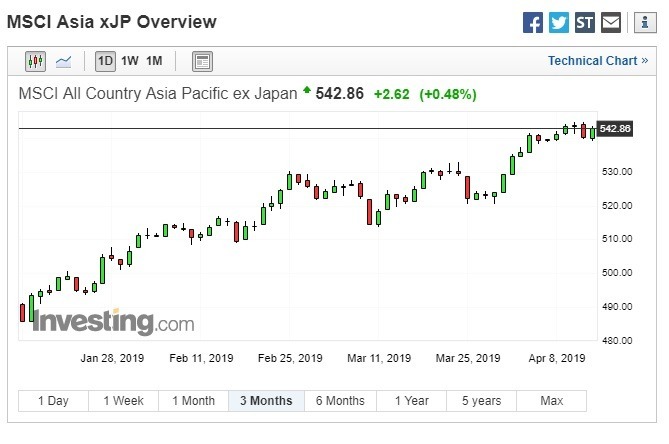Choose the 6 Months range
The width and height of the screenshot is (669, 444).
[x=340, y=401]
